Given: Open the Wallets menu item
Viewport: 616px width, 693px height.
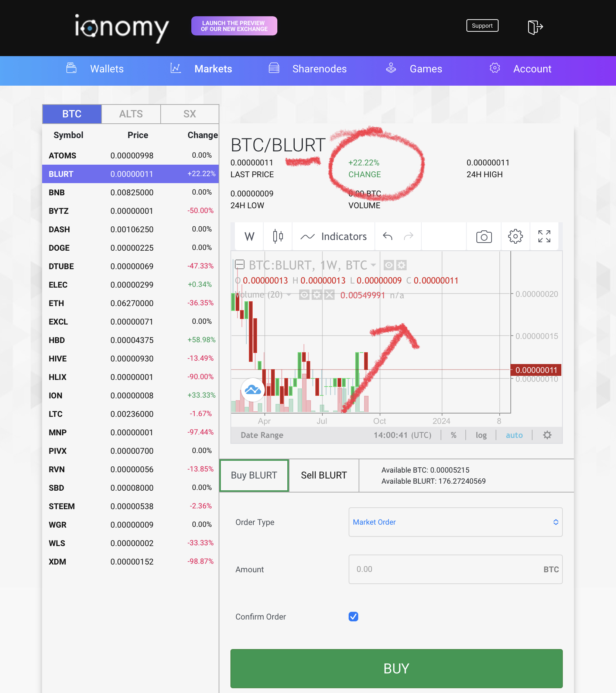Looking at the screenshot, I should coord(107,69).
